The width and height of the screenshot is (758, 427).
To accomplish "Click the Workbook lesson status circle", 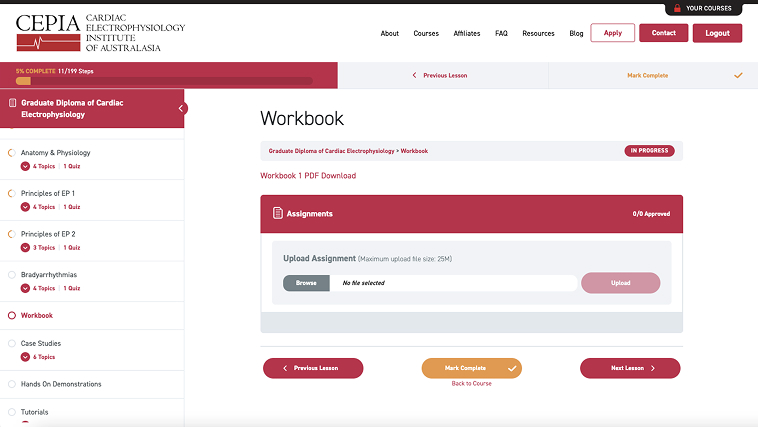I will tap(12, 315).
